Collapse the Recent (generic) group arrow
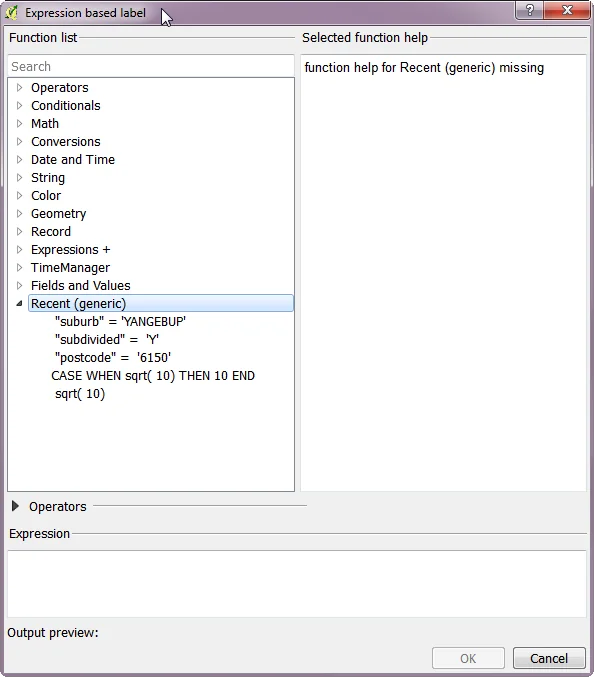Screen dimensions: 594x677 pyautogui.click(x=19, y=304)
